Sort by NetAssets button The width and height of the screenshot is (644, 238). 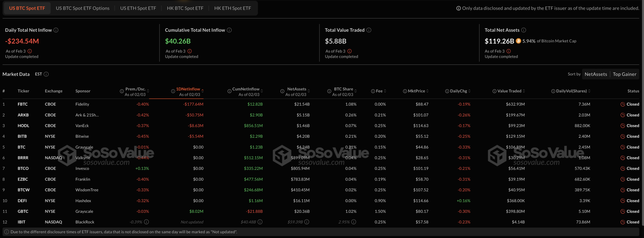tap(596, 74)
